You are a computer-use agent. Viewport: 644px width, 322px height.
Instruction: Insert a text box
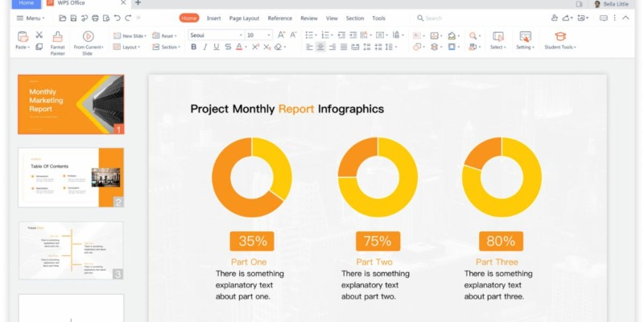417,35
